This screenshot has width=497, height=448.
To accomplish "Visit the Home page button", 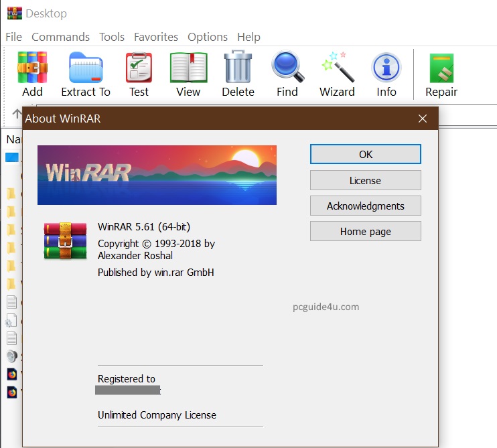I will [365, 231].
